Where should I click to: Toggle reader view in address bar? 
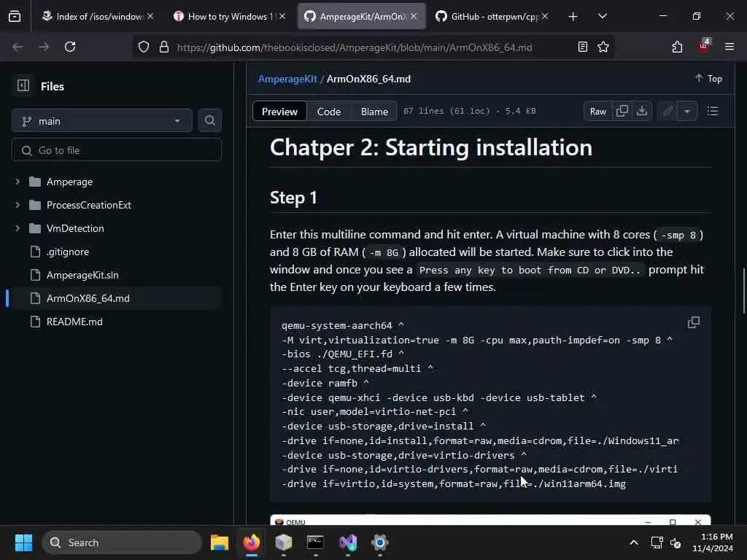coord(582,47)
